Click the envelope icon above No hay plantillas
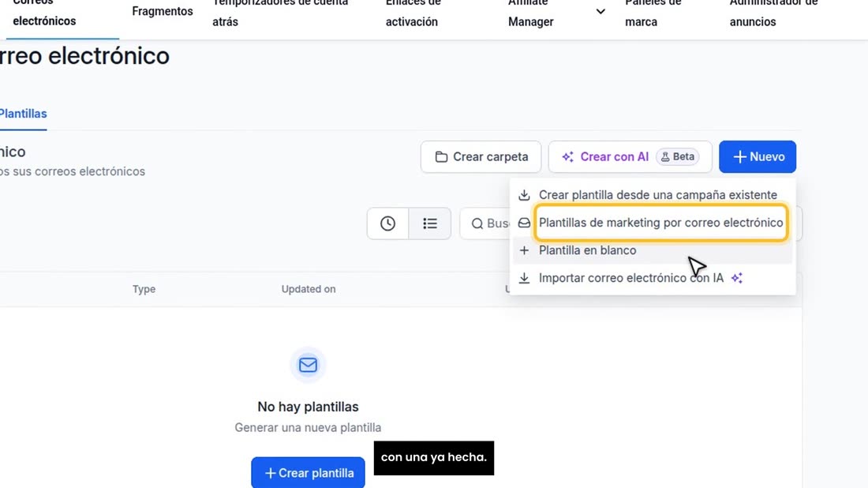Screen dimensions: 868x488 pyautogui.click(x=308, y=365)
